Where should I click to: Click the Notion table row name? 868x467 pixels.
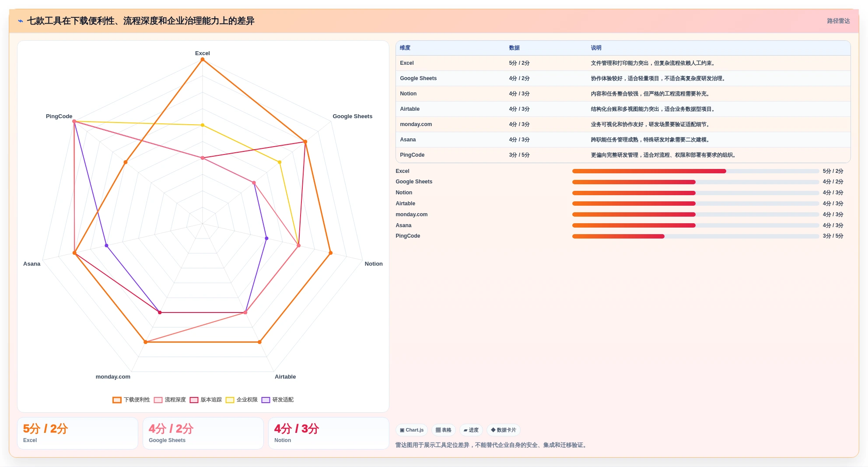tap(408, 94)
